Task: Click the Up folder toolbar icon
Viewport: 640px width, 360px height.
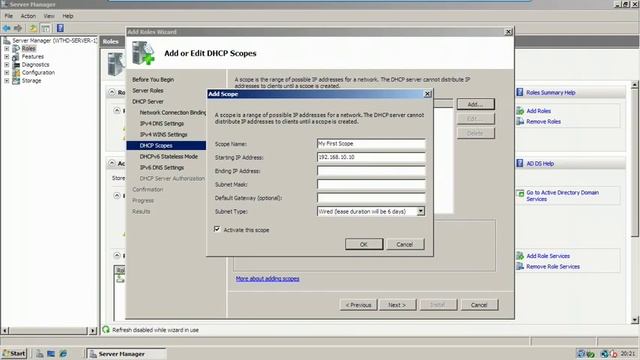Action: pos(33,28)
